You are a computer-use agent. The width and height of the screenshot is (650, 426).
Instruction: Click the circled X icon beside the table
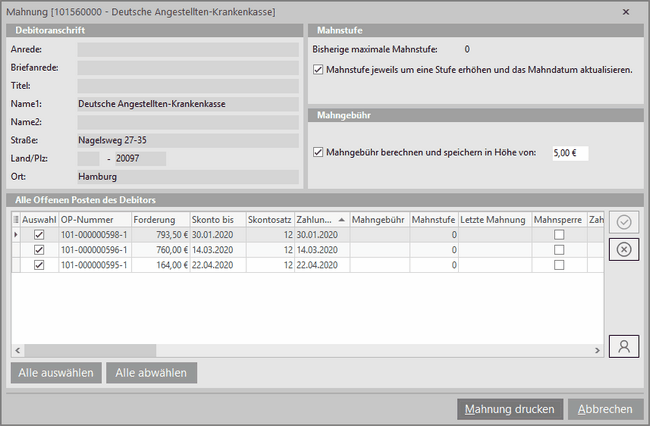point(624,249)
